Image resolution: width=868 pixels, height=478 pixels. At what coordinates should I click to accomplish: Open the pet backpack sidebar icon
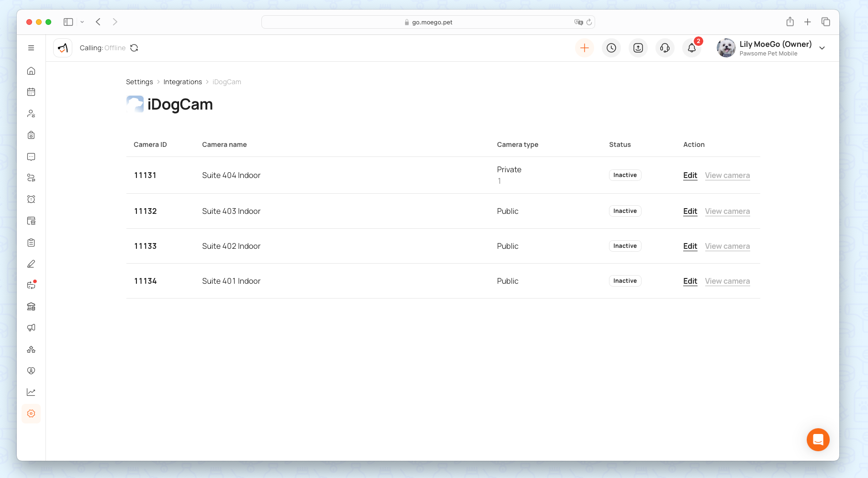[31, 135]
